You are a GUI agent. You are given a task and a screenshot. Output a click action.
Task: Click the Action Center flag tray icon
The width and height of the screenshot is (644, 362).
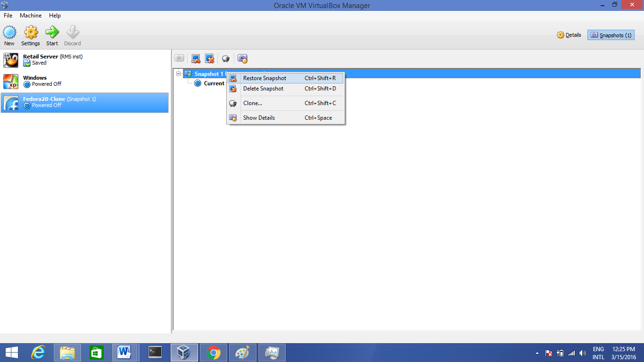point(549,353)
